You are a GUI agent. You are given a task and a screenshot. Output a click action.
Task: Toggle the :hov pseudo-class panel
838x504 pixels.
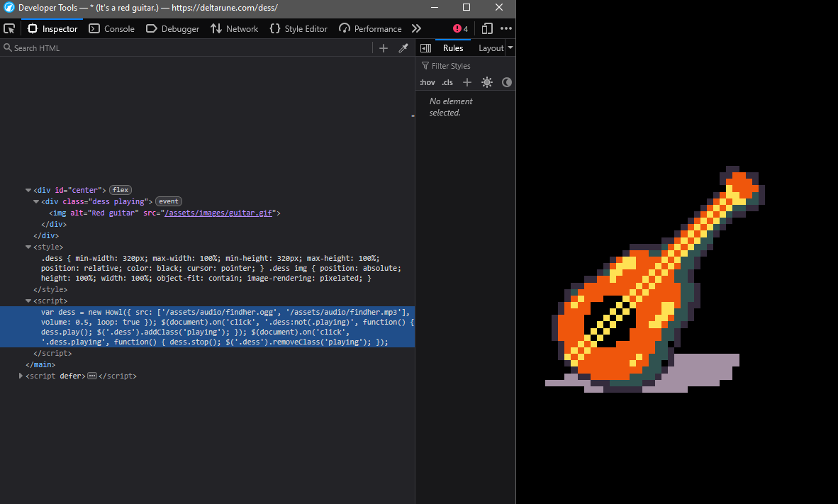coord(428,82)
